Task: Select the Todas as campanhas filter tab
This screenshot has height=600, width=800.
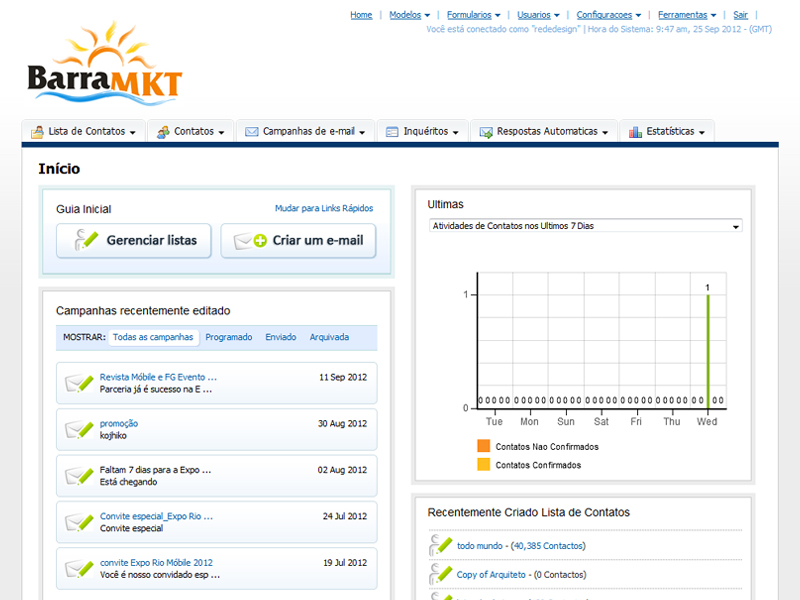Action: point(153,337)
